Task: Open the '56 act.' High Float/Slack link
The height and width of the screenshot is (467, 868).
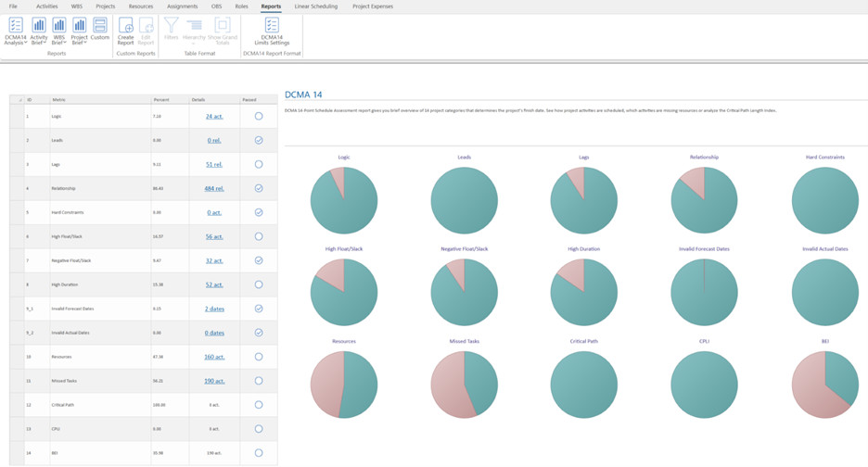Action: [214, 237]
